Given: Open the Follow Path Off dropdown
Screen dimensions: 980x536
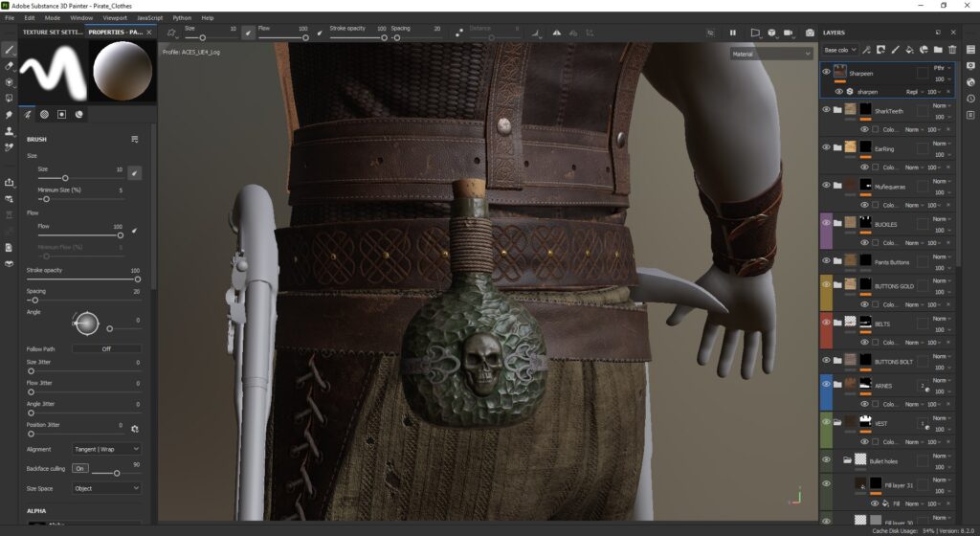Looking at the screenshot, I should coord(106,348).
